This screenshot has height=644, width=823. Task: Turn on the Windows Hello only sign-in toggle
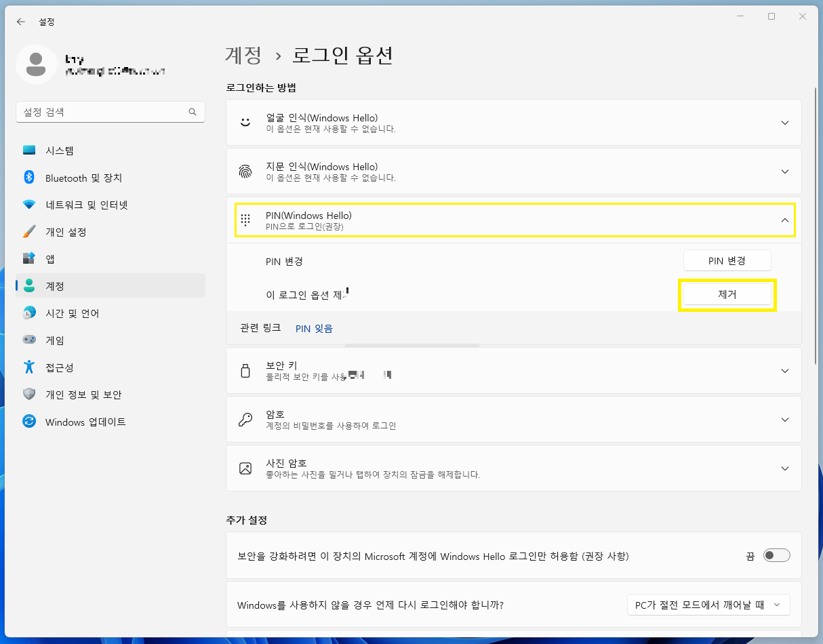(x=777, y=556)
